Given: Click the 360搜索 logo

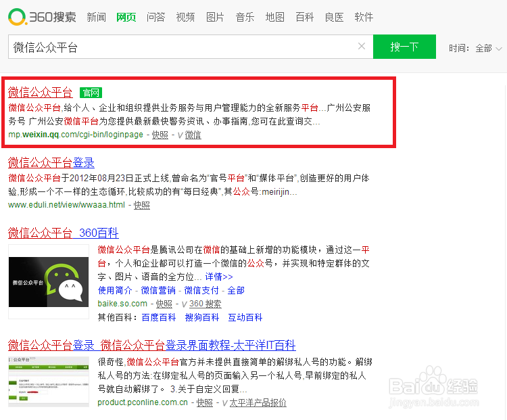Looking at the screenshot, I should [42, 17].
